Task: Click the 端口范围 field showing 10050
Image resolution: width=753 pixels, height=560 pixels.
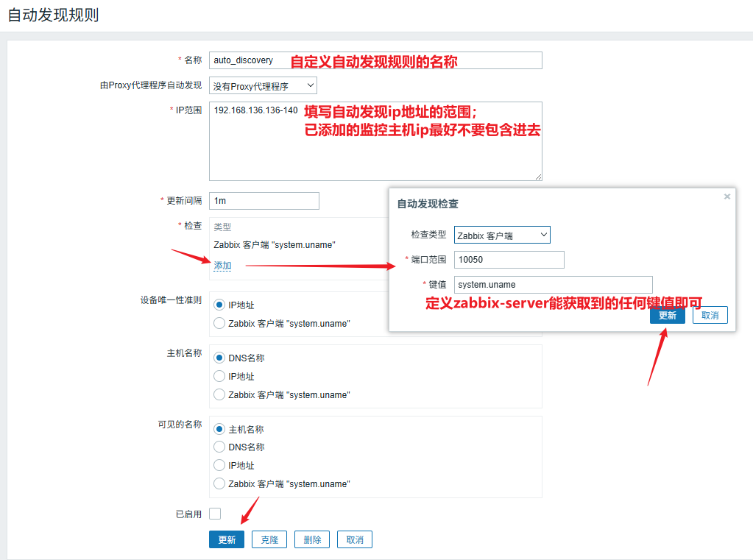Action: 509,260
